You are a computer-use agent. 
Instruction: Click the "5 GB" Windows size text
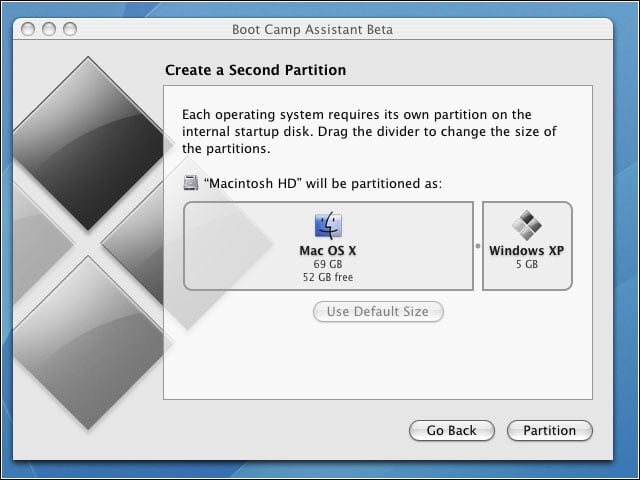click(527, 264)
